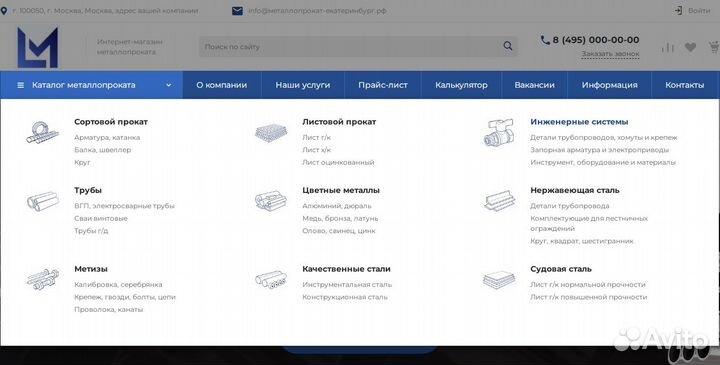This screenshot has height=365, width=720.
Task: Open favorites heart icon
Action: tap(690, 47)
